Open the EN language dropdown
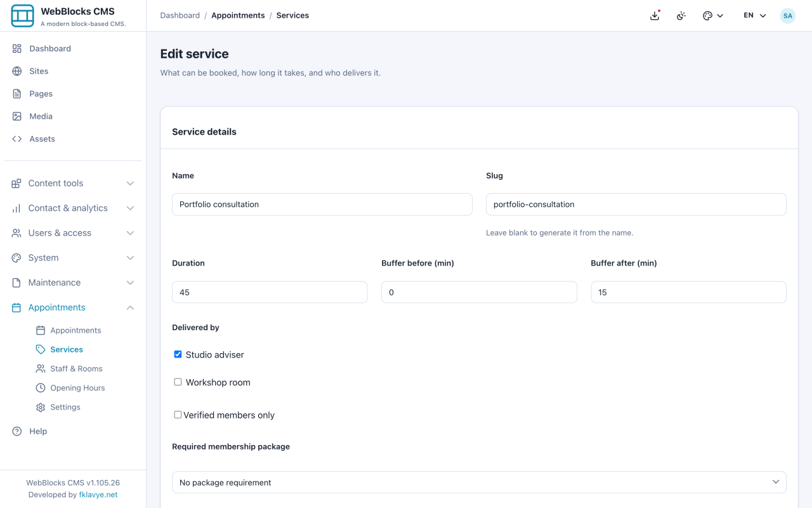Image resolution: width=812 pixels, height=508 pixels. 755,15
